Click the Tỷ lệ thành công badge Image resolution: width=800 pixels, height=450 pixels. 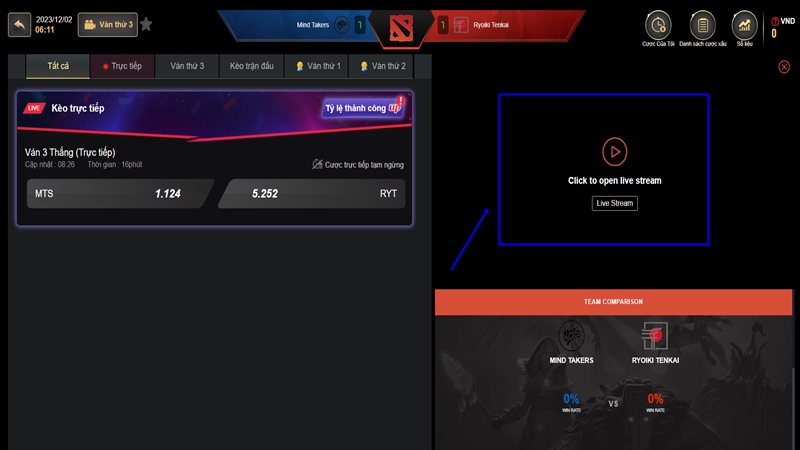click(x=364, y=107)
